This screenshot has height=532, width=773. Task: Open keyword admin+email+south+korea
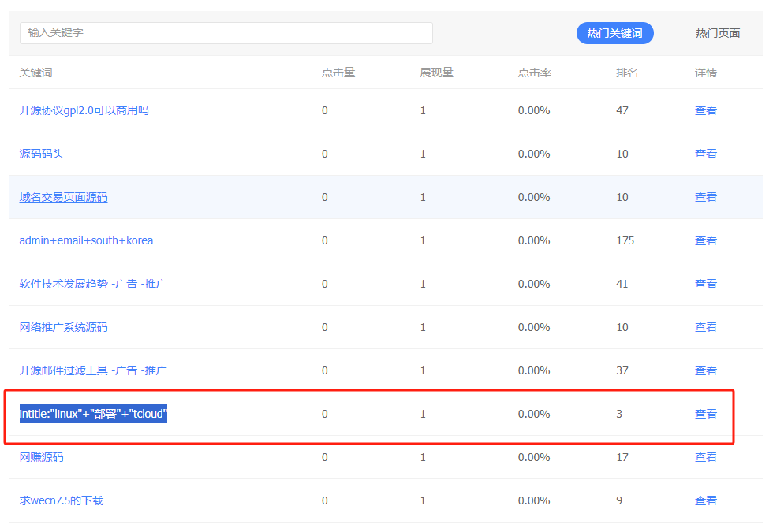(x=86, y=240)
